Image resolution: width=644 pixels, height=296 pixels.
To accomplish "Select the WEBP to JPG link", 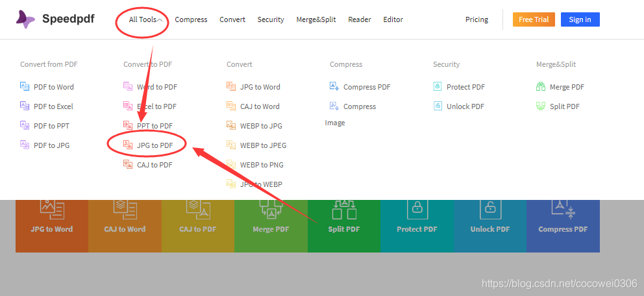I will [261, 126].
